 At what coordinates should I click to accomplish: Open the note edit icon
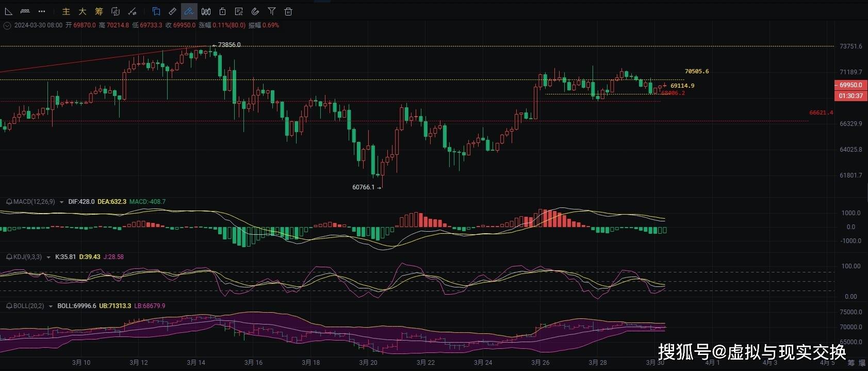(x=239, y=11)
